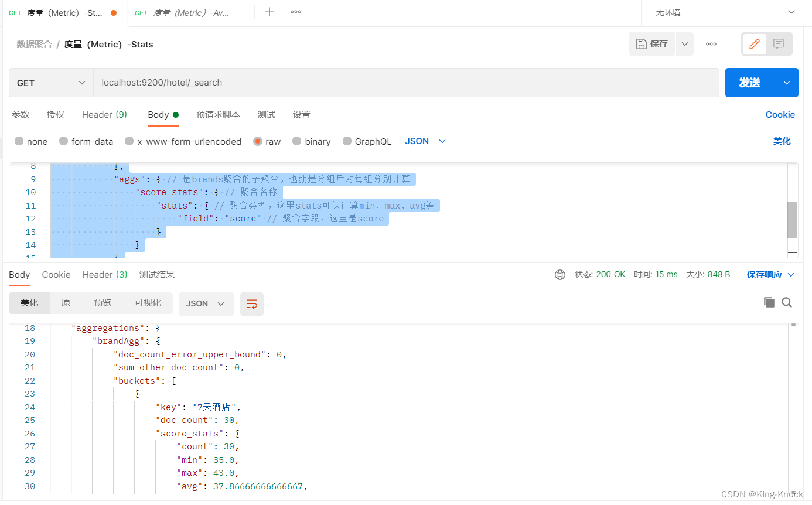
Task: Expand the Save button dropdown arrow
Action: click(x=685, y=44)
